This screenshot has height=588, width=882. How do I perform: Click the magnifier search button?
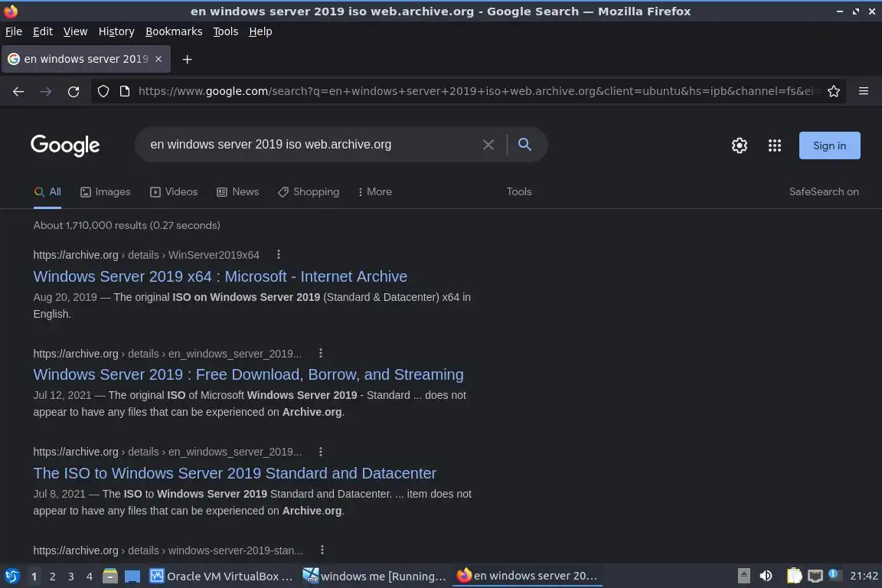(524, 145)
